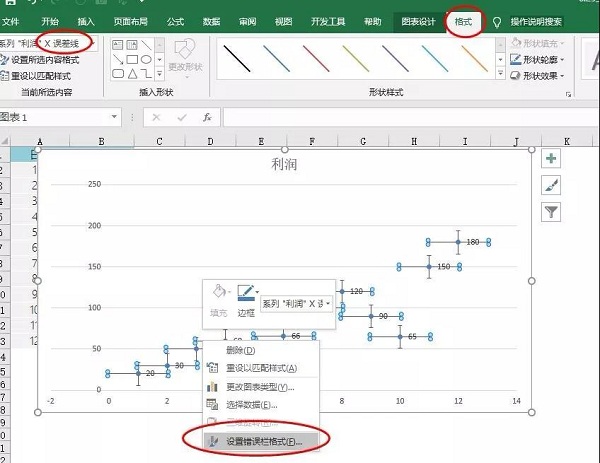Click the insert function fx button
Image resolution: width=600 pixels, height=463 pixels.
coord(207,117)
